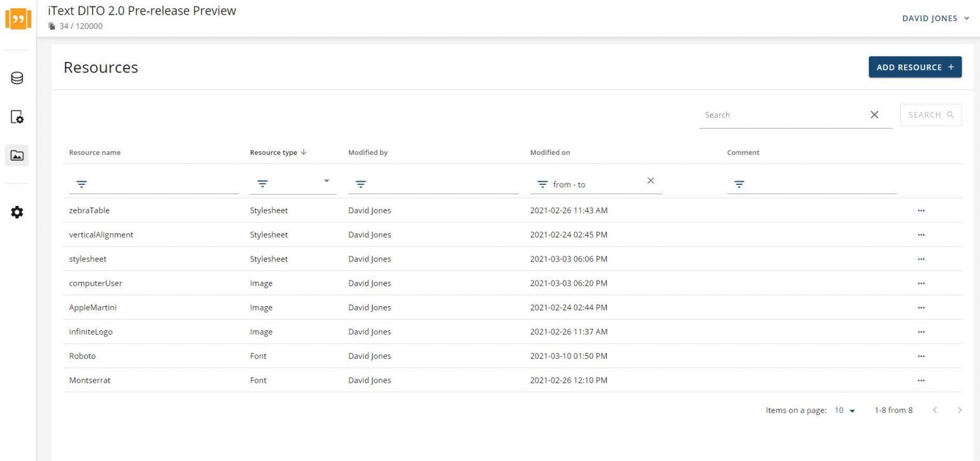
Task: Clear the date range with the X icon
Action: pos(650,180)
